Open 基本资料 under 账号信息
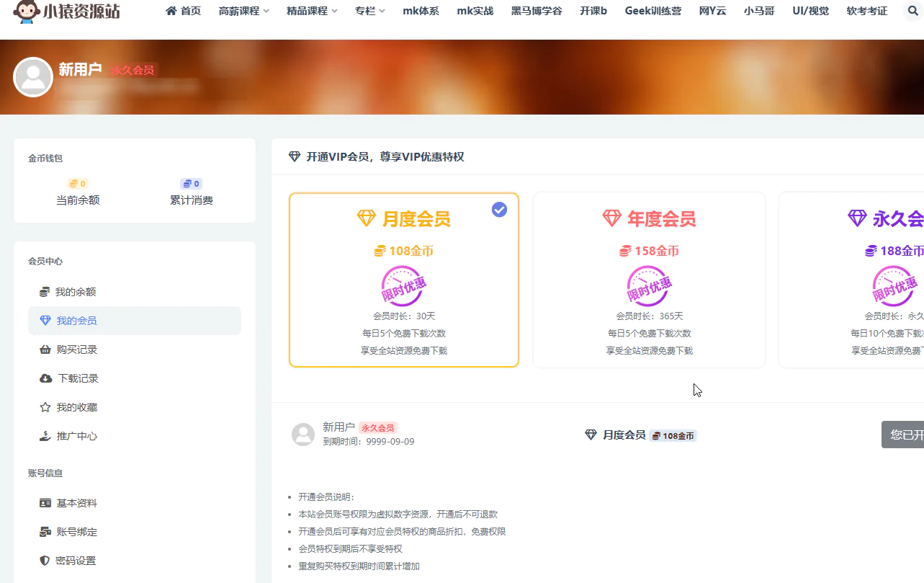 135,503
